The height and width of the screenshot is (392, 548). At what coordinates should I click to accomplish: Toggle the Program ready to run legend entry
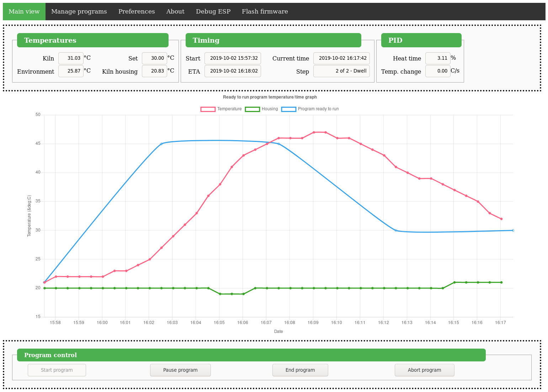(318, 109)
